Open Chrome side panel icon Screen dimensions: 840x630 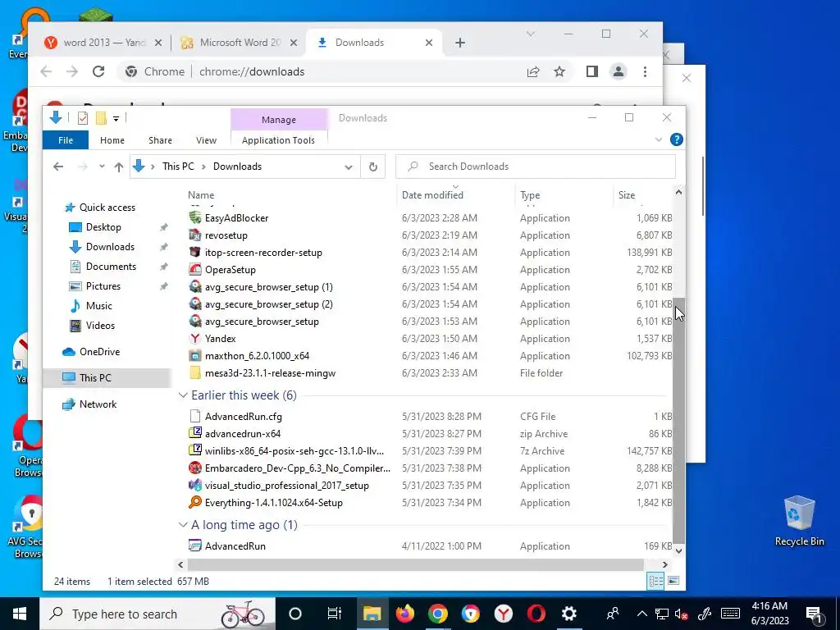tap(592, 71)
